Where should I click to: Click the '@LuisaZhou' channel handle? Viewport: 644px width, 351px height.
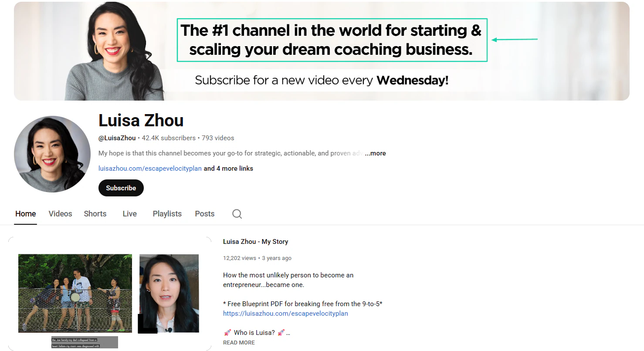click(x=117, y=138)
